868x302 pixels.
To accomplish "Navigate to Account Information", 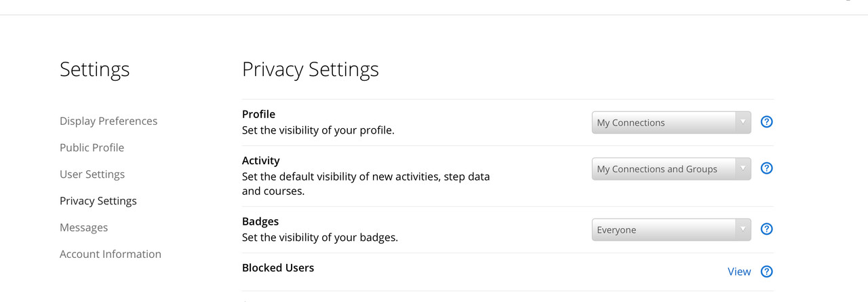I will (x=111, y=254).
